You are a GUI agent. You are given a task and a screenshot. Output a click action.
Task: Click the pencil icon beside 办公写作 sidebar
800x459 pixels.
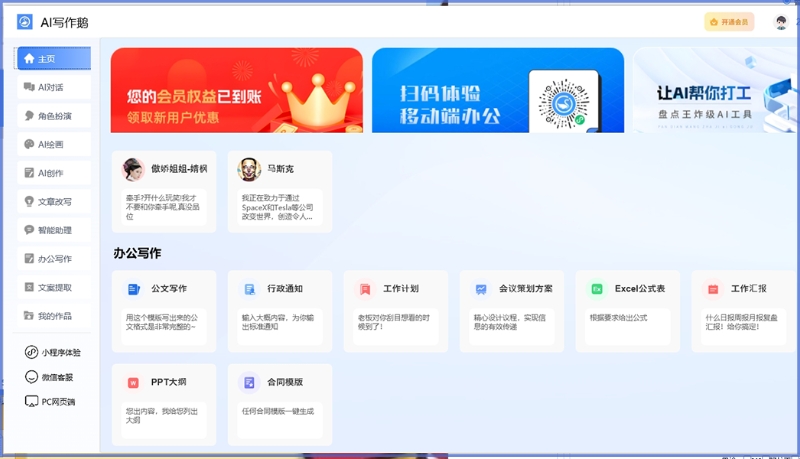point(29,259)
